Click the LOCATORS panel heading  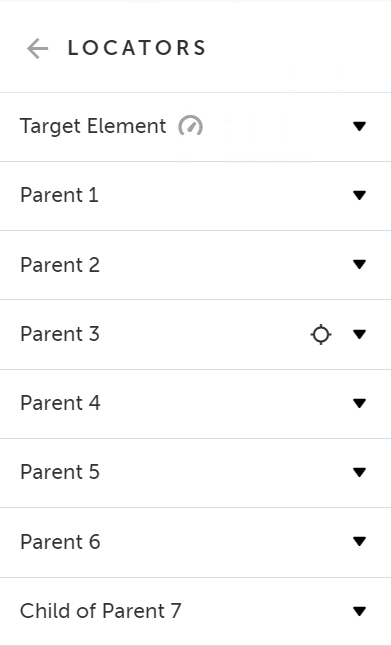[136, 48]
